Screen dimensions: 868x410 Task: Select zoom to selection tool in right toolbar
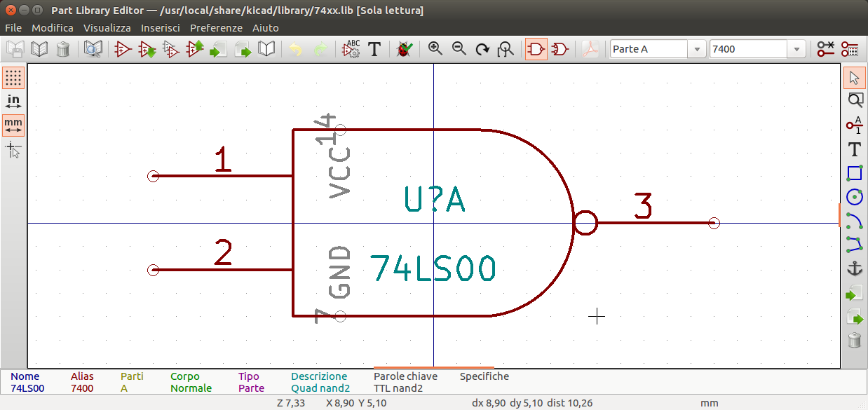point(854,102)
